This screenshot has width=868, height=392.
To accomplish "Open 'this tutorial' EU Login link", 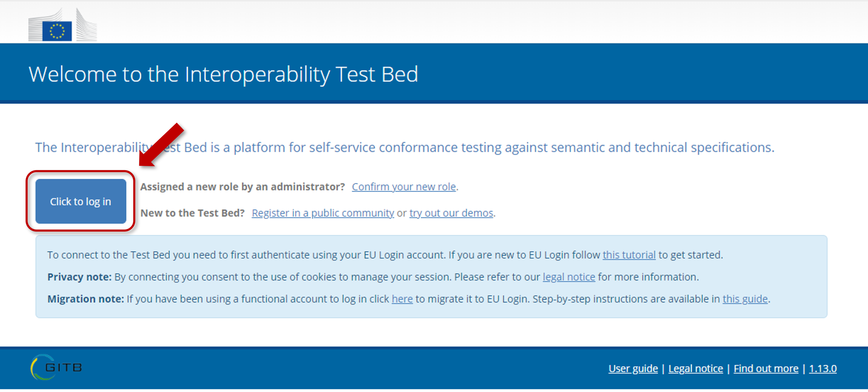I will (629, 255).
